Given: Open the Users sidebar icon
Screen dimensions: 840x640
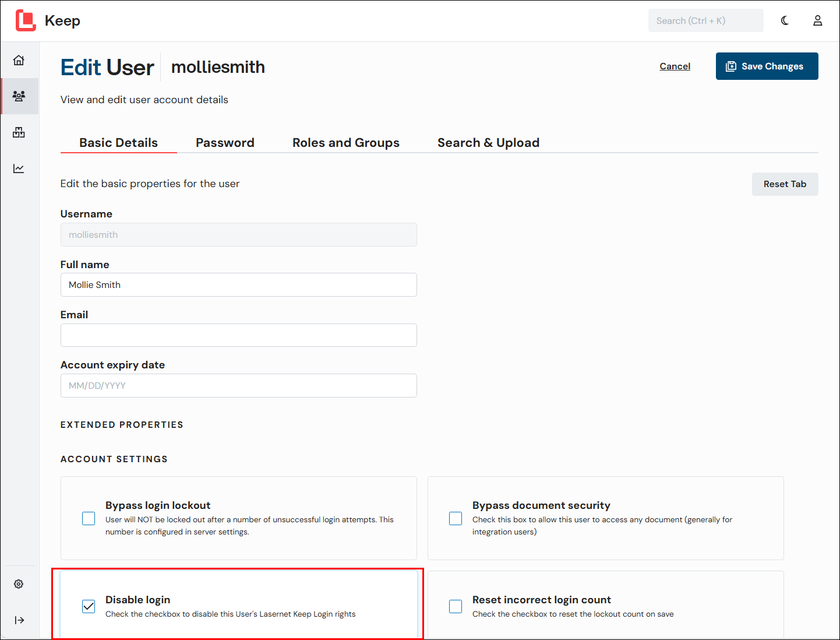Looking at the screenshot, I should [19, 96].
